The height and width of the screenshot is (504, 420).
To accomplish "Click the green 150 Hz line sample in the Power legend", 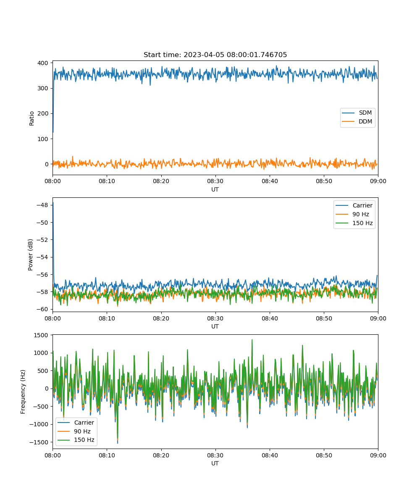I will point(342,223).
